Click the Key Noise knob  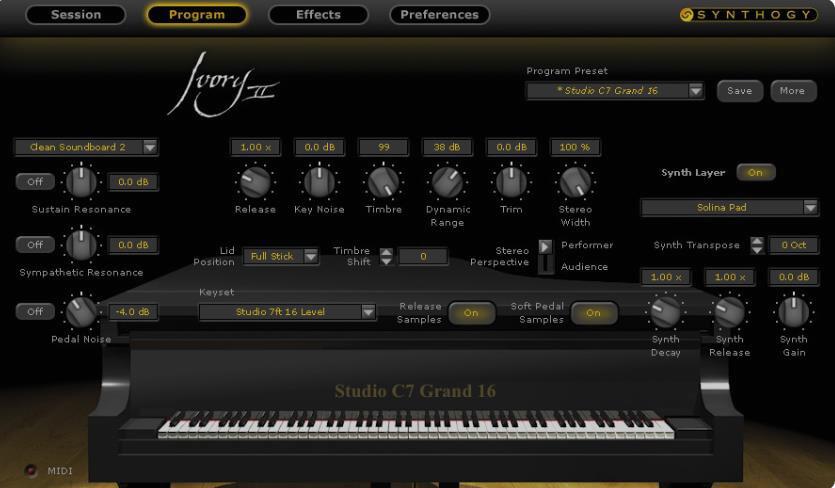[320, 182]
